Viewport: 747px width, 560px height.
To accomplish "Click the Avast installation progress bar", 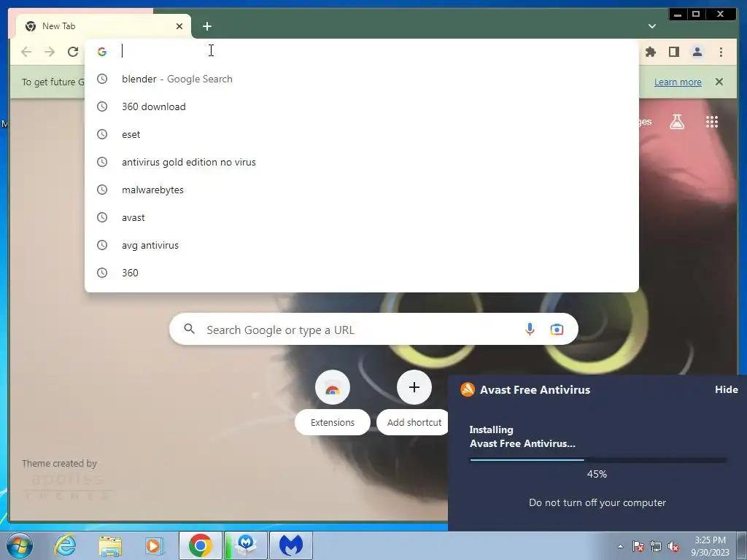I will (x=598, y=460).
